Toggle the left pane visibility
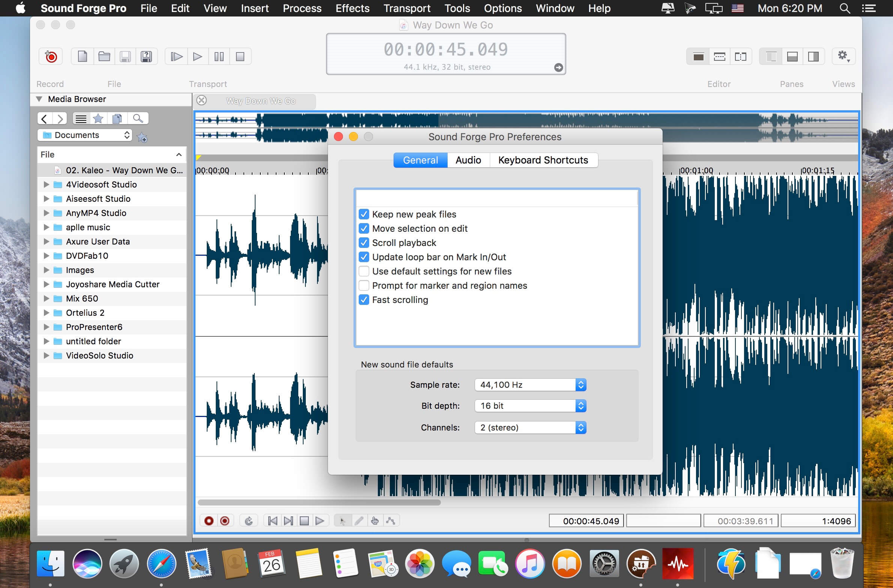 [771, 57]
